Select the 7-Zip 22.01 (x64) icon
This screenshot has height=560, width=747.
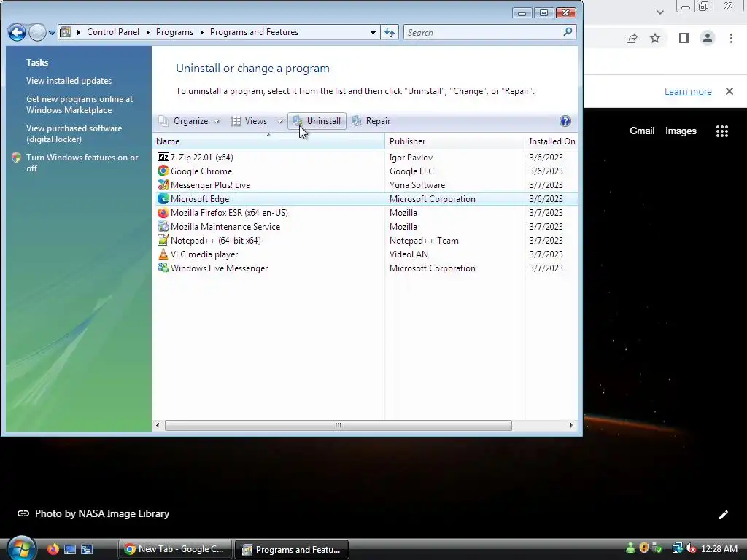[x=163, y=157]
